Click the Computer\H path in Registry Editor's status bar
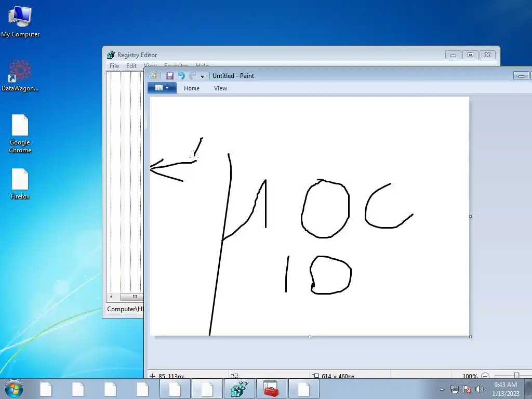This screenshot has width=532, height=399. pyautogui.click(x=125, y=309)
